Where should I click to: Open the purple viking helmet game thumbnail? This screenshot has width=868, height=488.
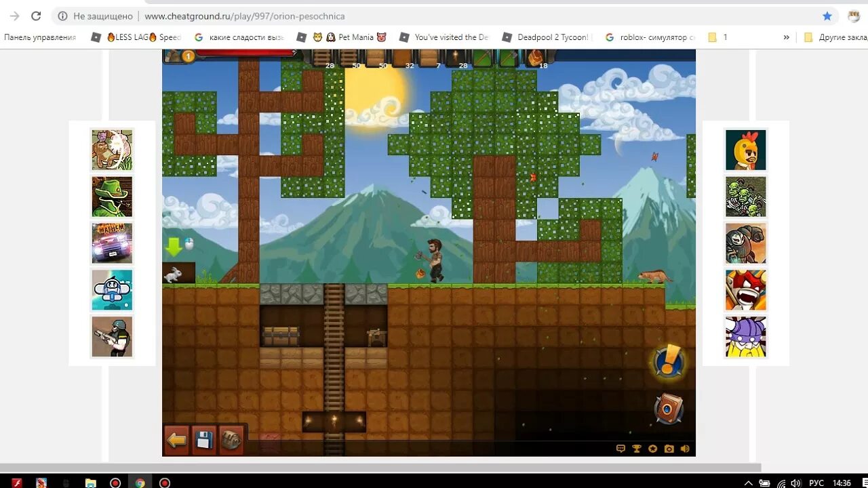[746, 337]
